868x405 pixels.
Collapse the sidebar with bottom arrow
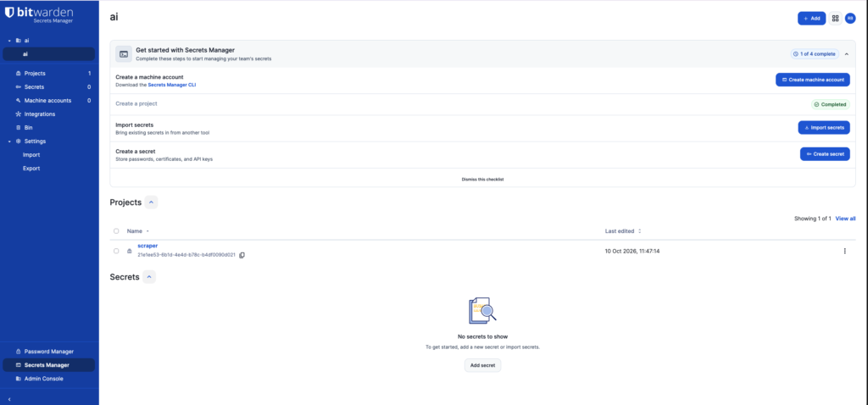click(9, 398)
